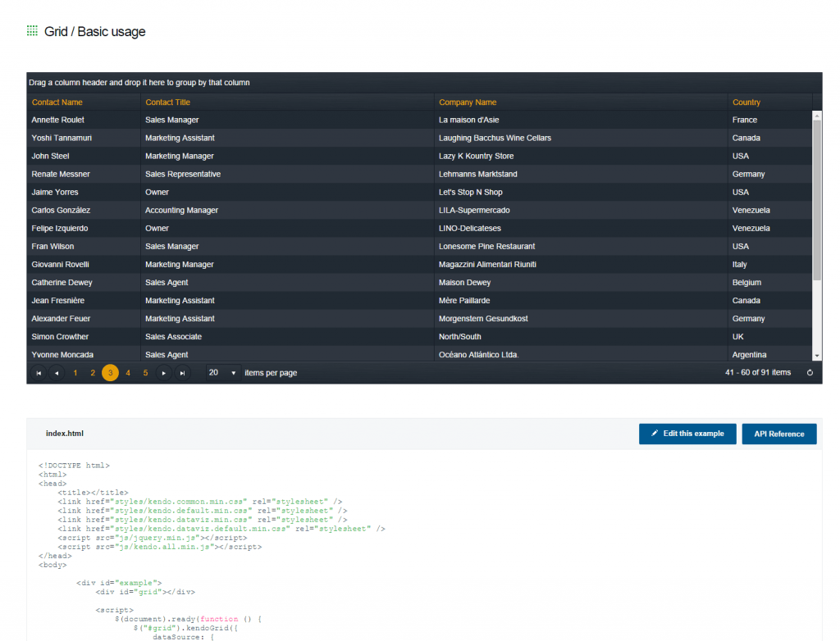Viewport: 840px width, 641px height.
Task: Select the Catherine Dewey cell
Action: pyautogui.click(x=84, y=283)
